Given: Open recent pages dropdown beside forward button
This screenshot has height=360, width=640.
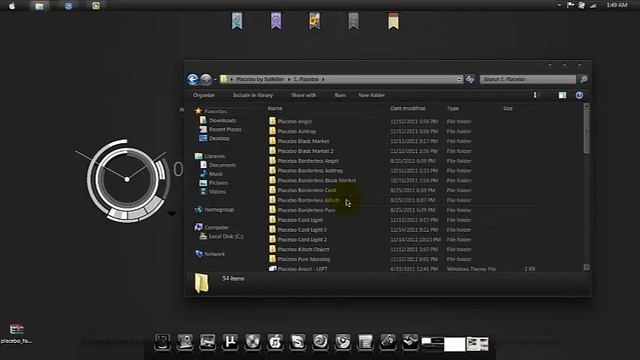Looking at the screenshot, I should [x=215, y=80].
